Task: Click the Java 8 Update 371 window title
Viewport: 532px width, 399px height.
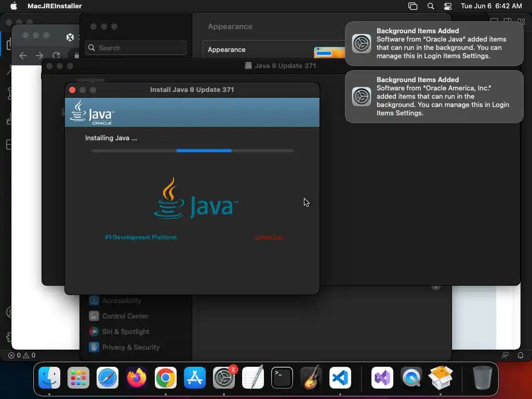Action: coord(285,66)
